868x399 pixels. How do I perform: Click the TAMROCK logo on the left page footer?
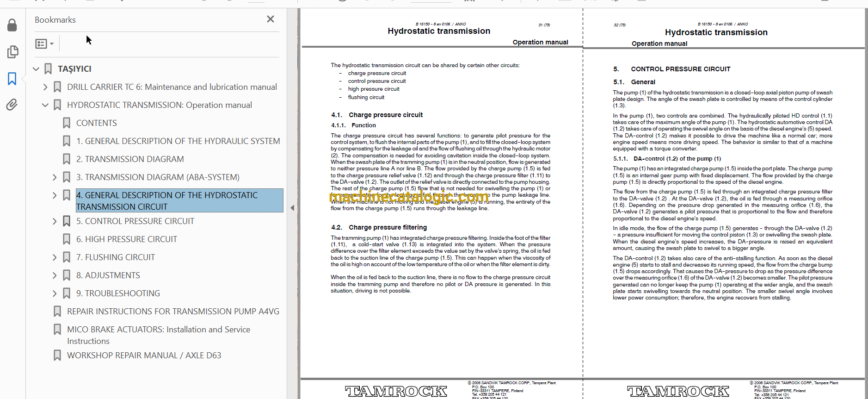click(396, 392)
